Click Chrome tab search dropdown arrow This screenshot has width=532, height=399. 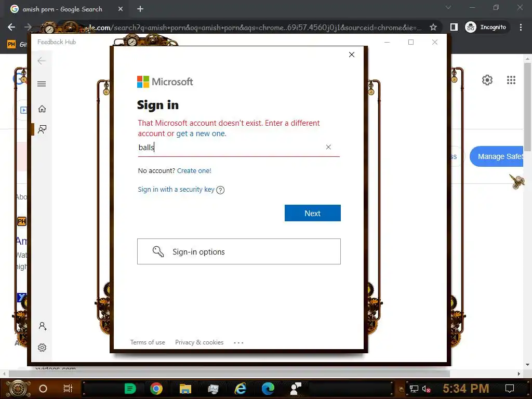tap(448, 7)
